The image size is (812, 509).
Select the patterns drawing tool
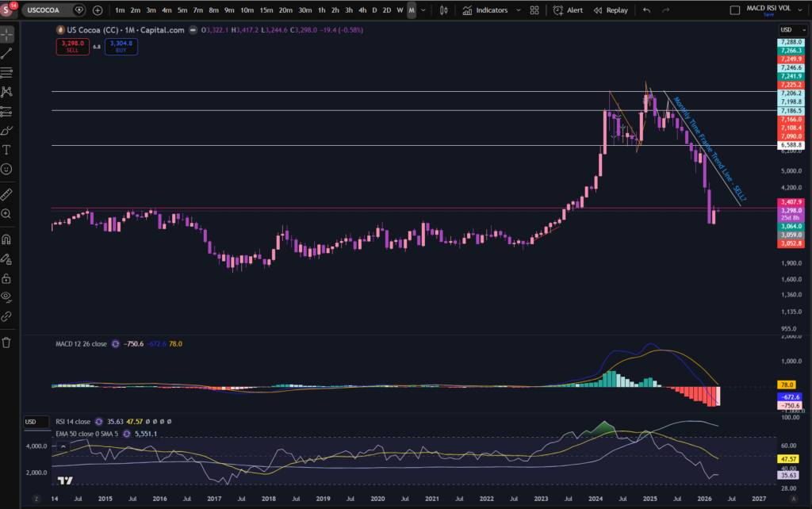coord(6,92)
